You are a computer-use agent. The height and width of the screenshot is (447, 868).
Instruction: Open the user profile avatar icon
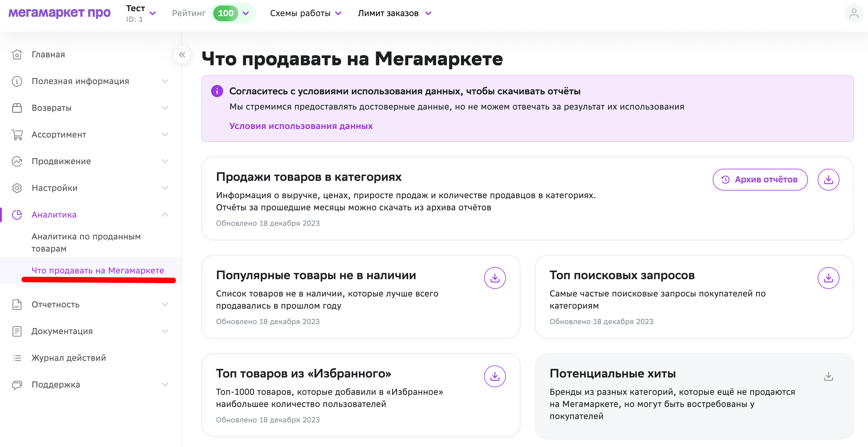853,13
